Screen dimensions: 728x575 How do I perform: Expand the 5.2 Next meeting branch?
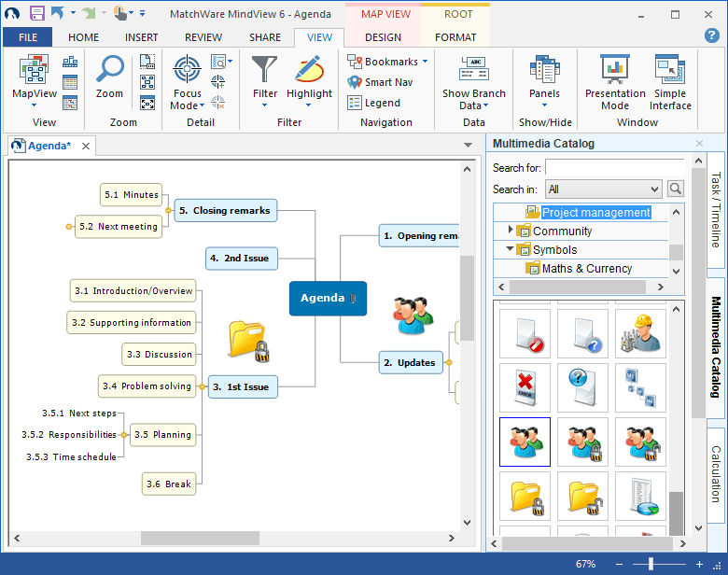click(x=69, y=227)
